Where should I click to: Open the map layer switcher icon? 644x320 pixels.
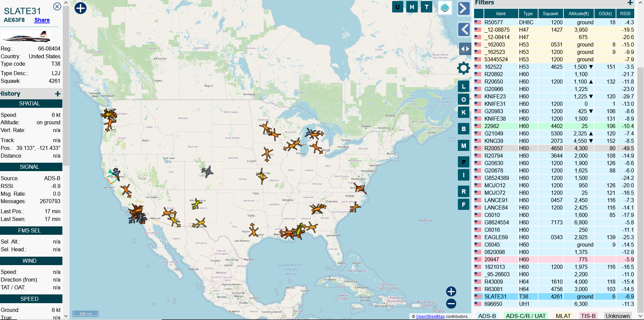click(x=445, y=7)
